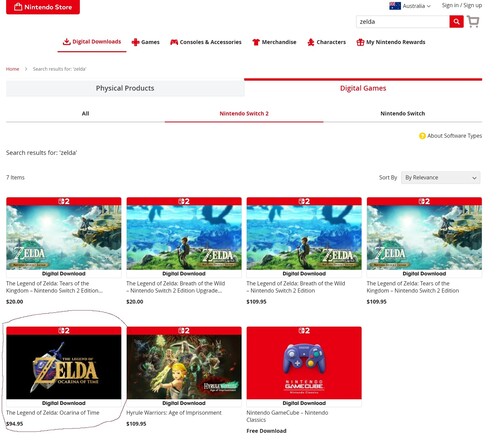This screenshot has height=440, width=500.
Task: Click the Digital Download label under Hyrule Warriors
Action: click(x=184, y=403)
